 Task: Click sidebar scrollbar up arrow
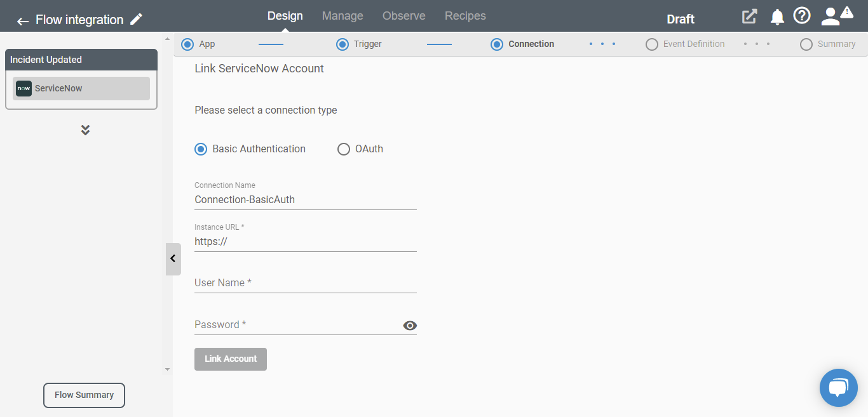click(x=167, y=40)
